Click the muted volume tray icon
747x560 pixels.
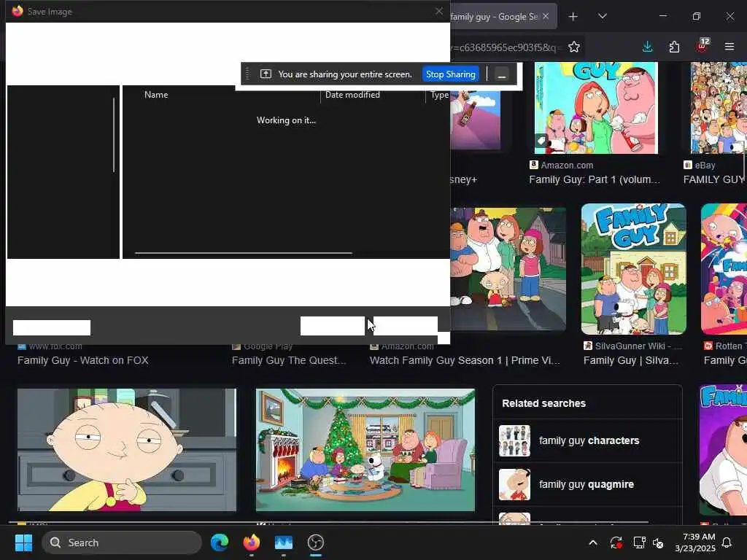tap(658, 542)
